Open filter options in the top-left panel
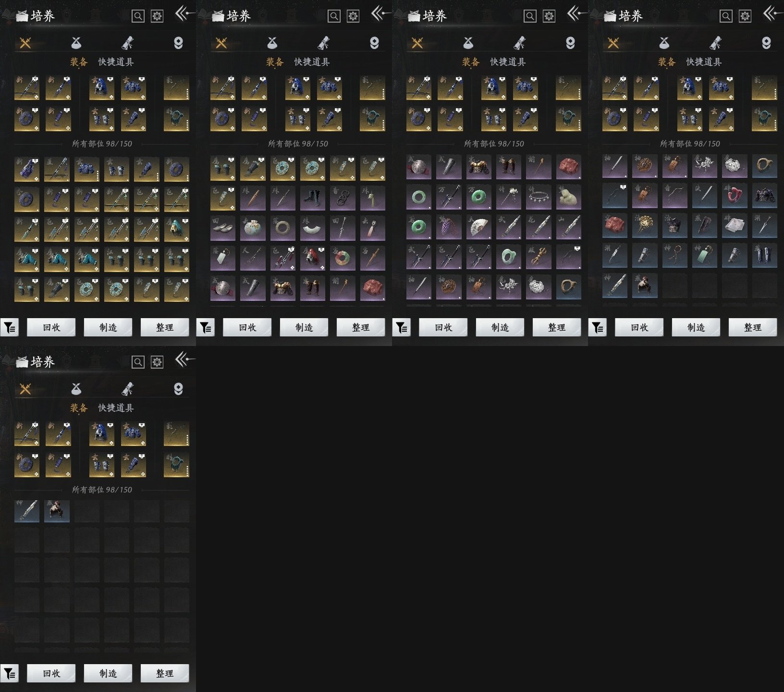This screenshot has width=784, height=692. [10, 328]
